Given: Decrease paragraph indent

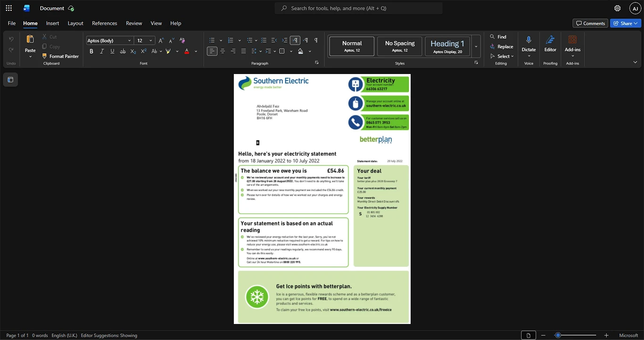Looking at the screenshot, I should coord(274,41).
